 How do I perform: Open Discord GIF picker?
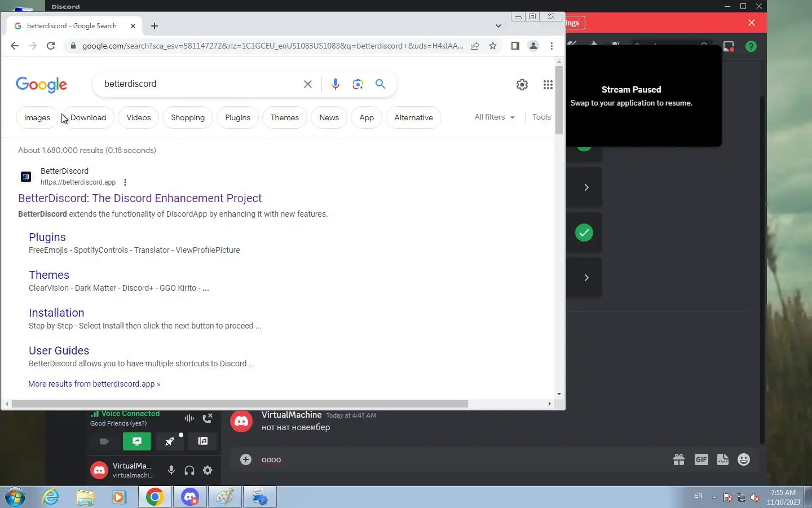click(x=701, y=459)
